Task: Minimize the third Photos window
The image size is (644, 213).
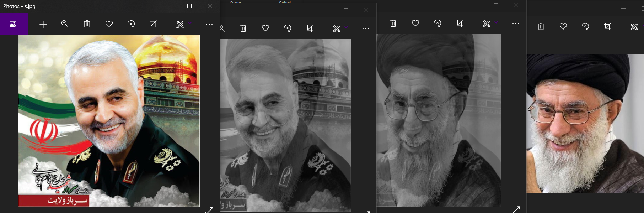Action: (476, 5)
